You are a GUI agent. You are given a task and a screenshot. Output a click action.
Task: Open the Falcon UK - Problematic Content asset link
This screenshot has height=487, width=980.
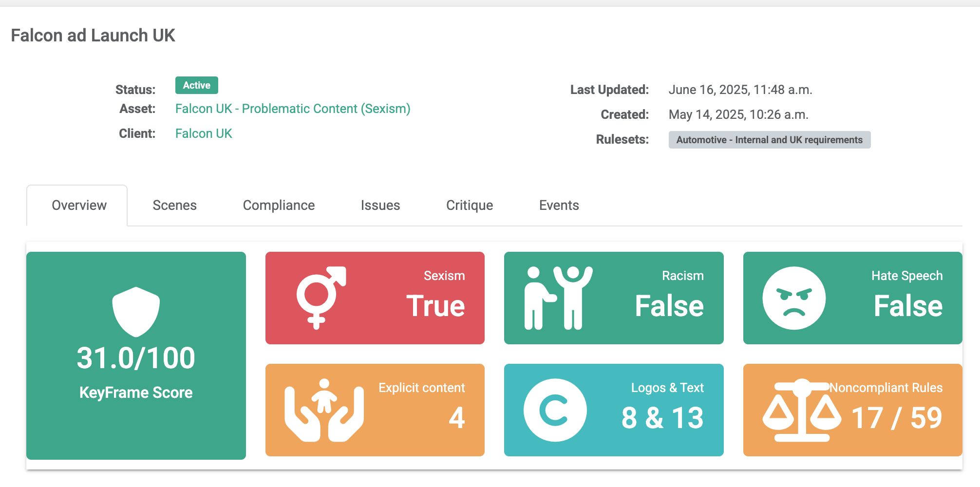click(292, 109)
